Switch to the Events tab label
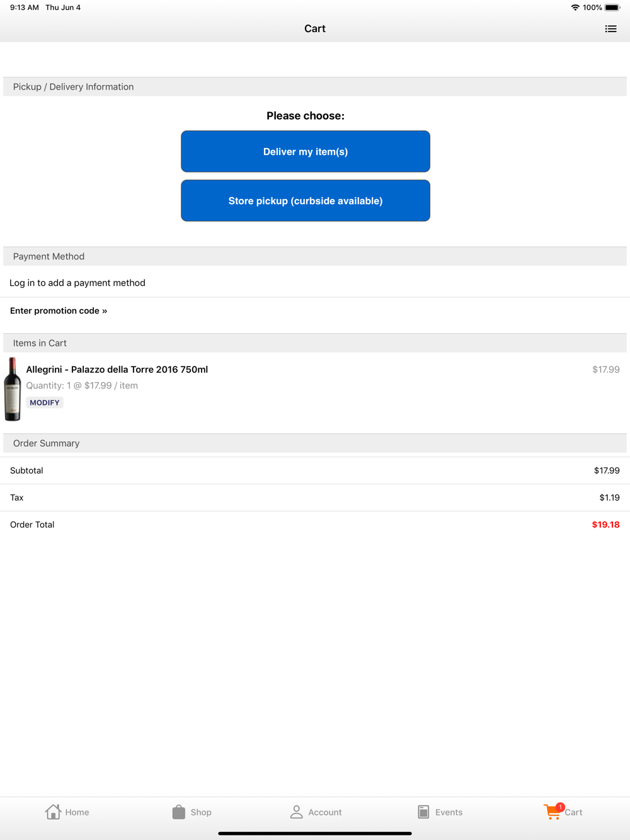This screenshot has height=840, width=630. coord(449,812)
